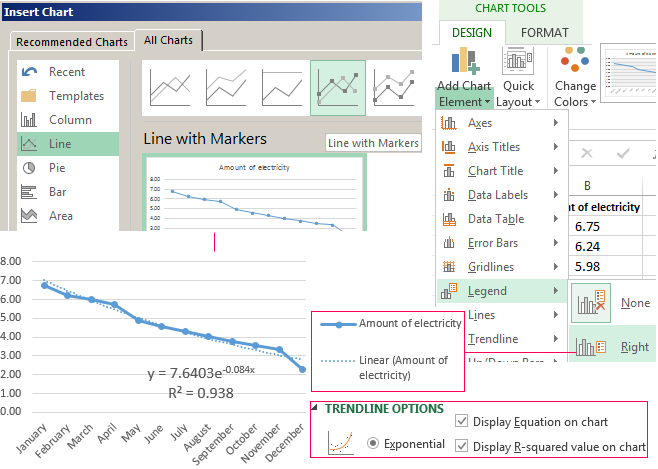Enable Display Equation on chart checkbox
This screenshot has height=469, width=658.
click(x=460, y=422)
